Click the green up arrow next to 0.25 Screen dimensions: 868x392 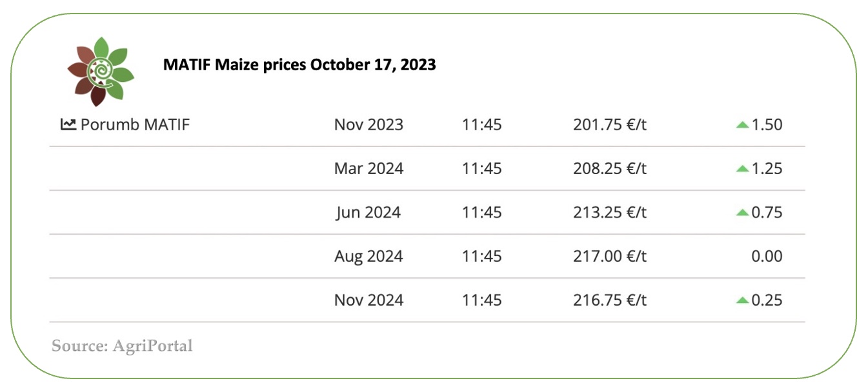(x=742, y=300)
